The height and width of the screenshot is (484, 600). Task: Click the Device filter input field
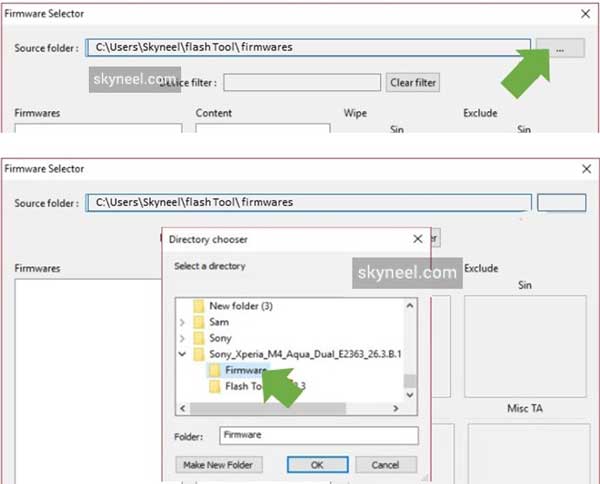point(302,82)
